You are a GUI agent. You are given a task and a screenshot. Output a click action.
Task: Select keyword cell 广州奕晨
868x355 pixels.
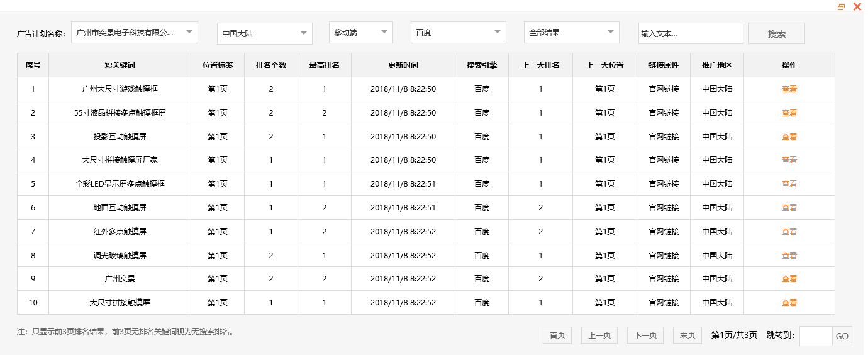coord(120,278)
